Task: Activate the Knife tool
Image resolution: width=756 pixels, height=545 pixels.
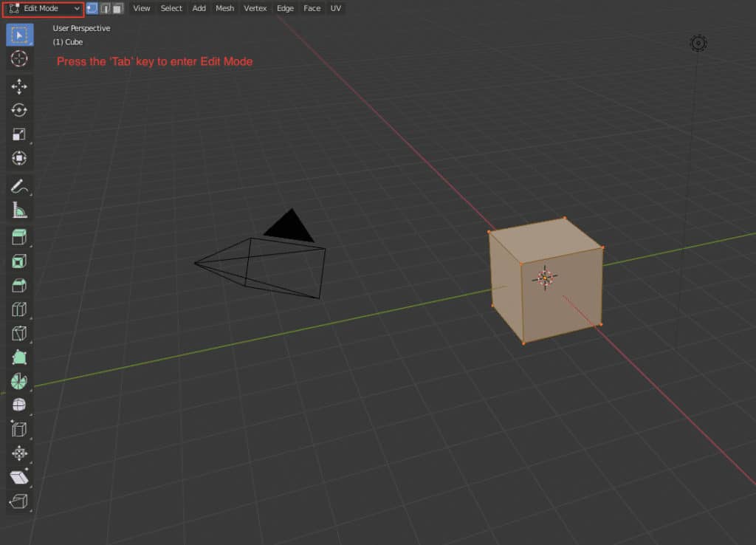Action: click(x=19, y=333)
